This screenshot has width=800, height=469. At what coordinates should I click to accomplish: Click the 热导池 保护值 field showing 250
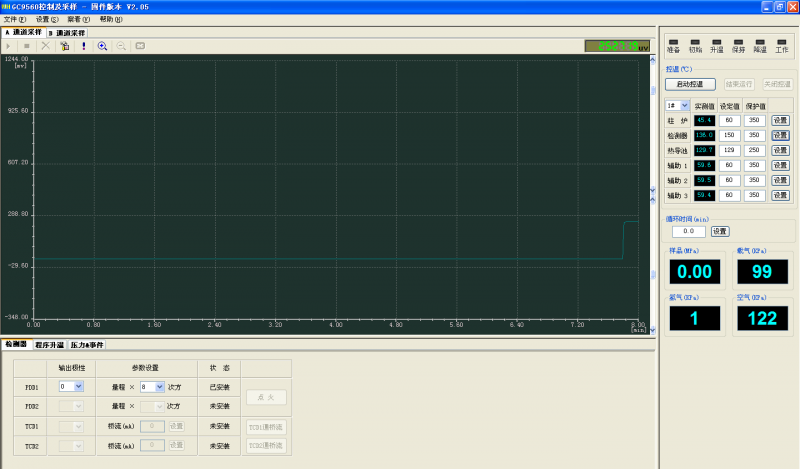coord(754,150)
